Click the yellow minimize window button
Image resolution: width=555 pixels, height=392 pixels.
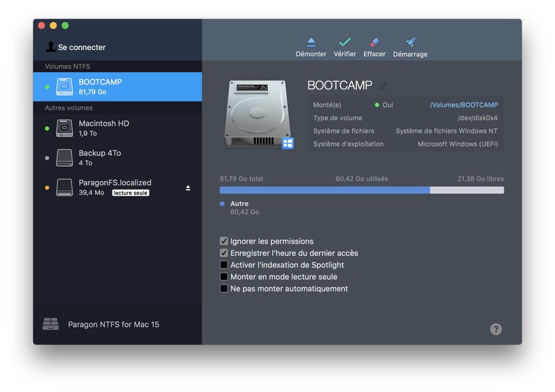point(53,26)
